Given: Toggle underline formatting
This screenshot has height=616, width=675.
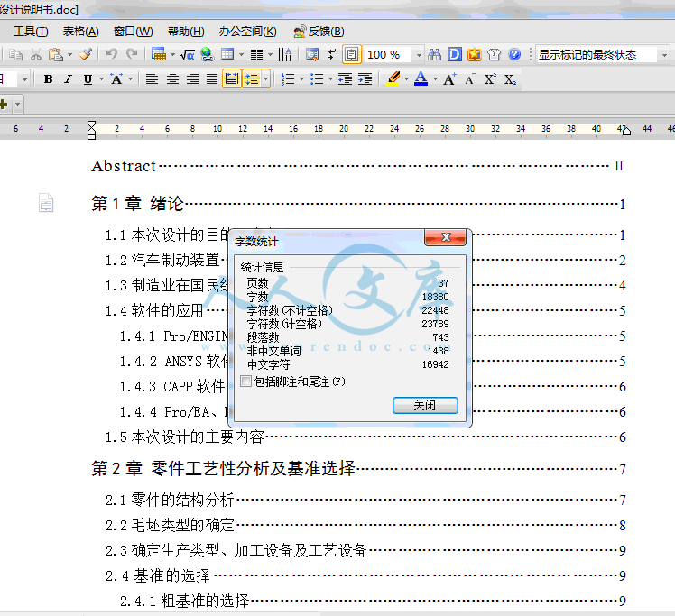Looking at the screenshot, I should tap(88, 79).
